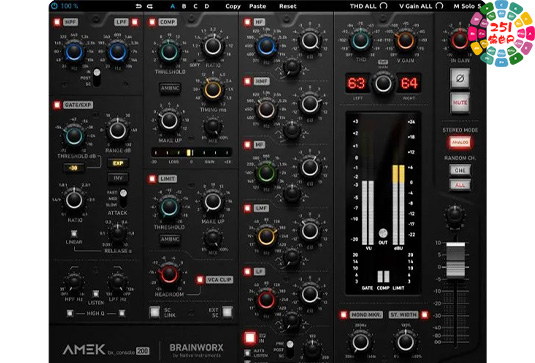Enable the VCA CLIP LED
The height and width of the screenshot is (363, 535).
[200, 280]
